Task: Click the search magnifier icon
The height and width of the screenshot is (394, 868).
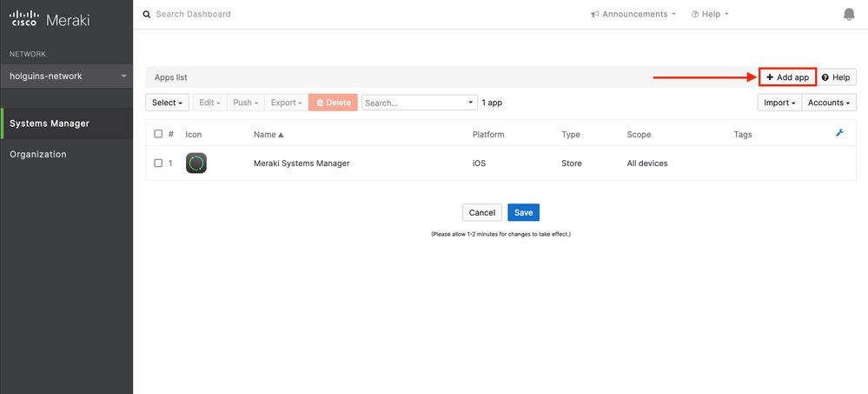Action: pyautogui.click(x=147, y=15)
